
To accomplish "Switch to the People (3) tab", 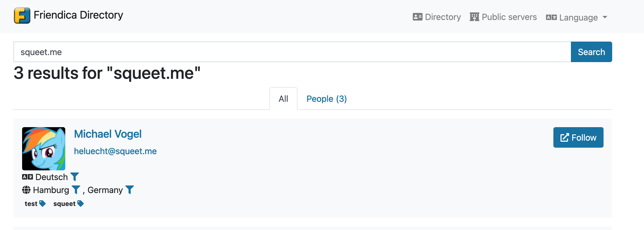I will pos(327,99).
